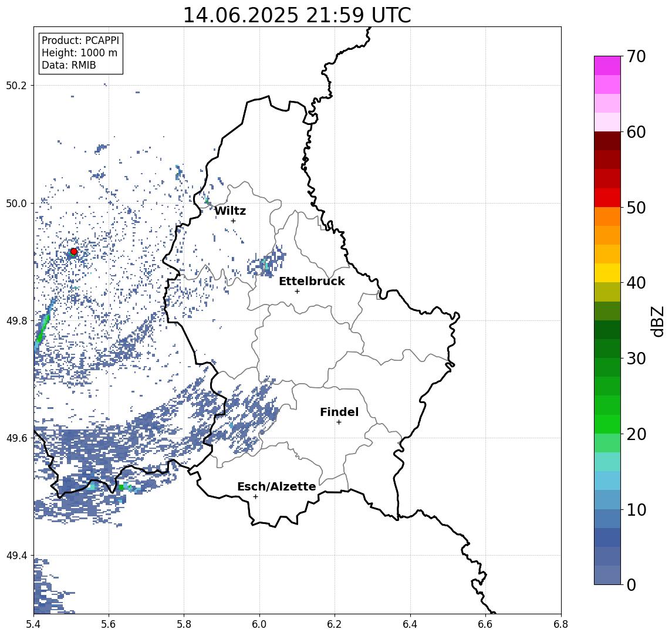
Task: Click the magenta top colorbar segment
Action: point(607,66)
